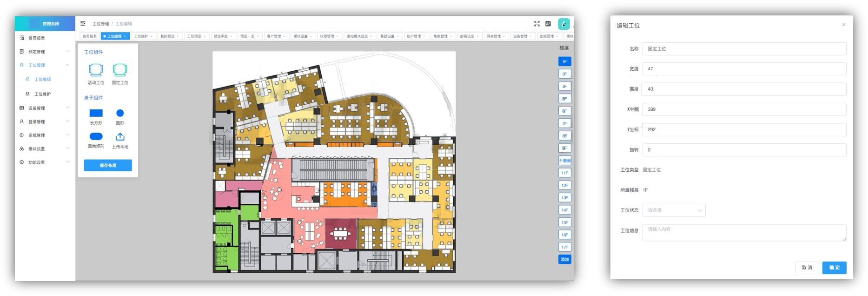
Task: Click the language switch icon in header
Action: 548,24
